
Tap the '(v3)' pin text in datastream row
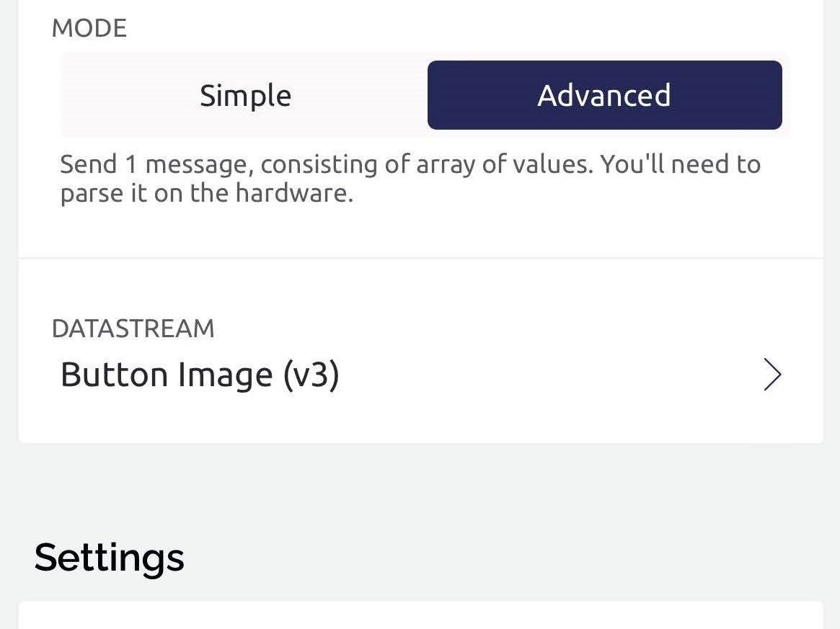pos(310,375)
